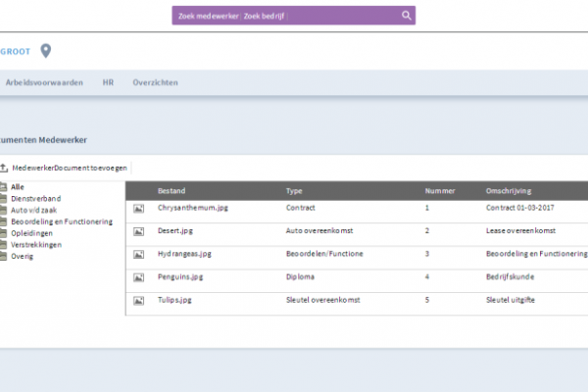Click the Zoek medewerker search field

[284, 16]
